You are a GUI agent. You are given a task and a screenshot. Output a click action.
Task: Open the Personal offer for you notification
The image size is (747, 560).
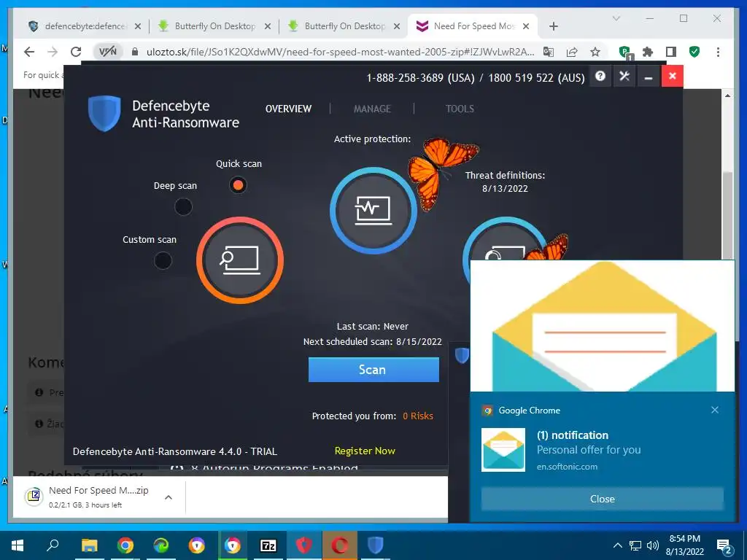coord(589,449)
